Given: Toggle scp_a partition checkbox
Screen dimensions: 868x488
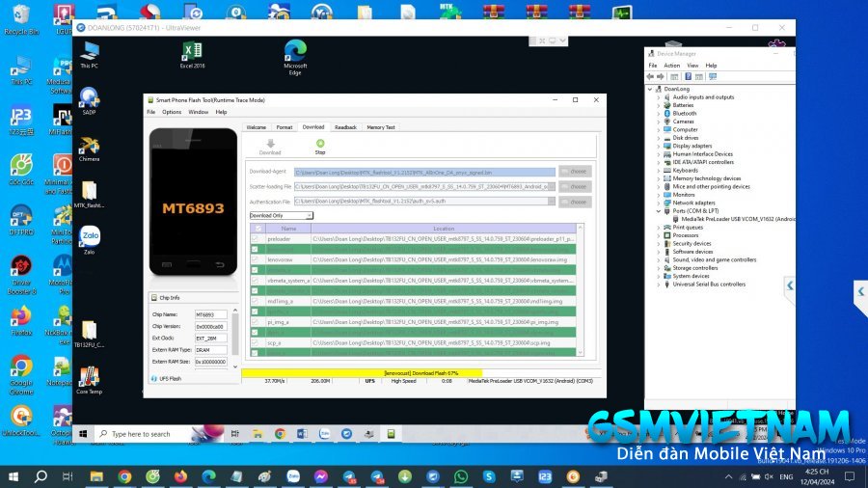Looking at the screenshot, I should (255, 342).
